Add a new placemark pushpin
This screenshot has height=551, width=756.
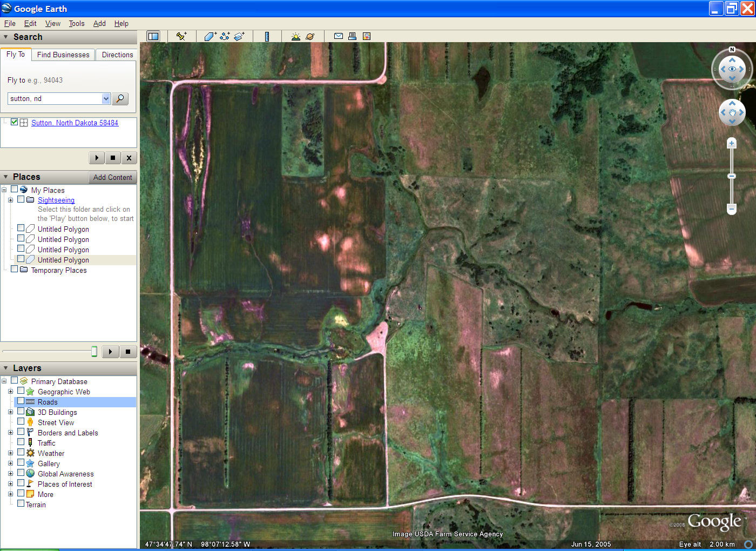coord(181,36)
